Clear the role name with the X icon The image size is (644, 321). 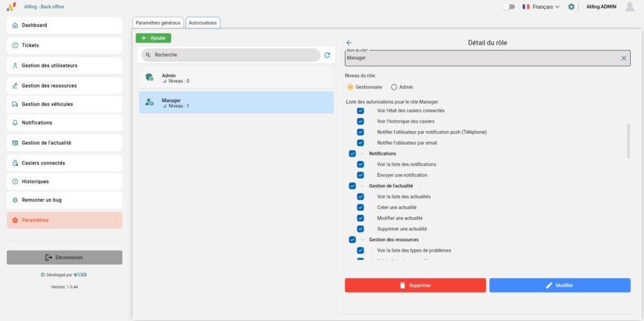pyautogui.click(x=624, y=58)
